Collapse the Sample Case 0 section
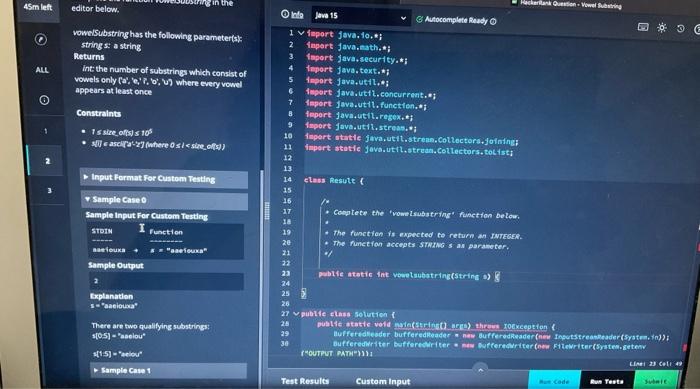700x389 pixels. pyautogui.click(x=164, y=200)
